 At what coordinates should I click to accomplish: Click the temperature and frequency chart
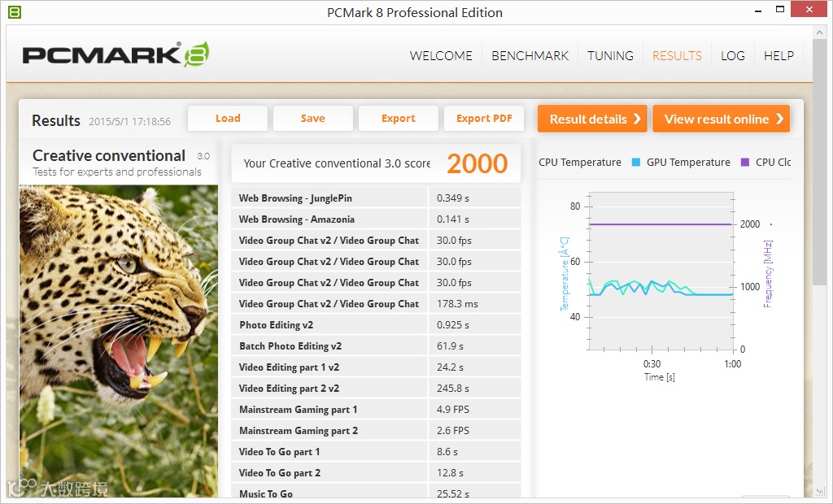661,272
